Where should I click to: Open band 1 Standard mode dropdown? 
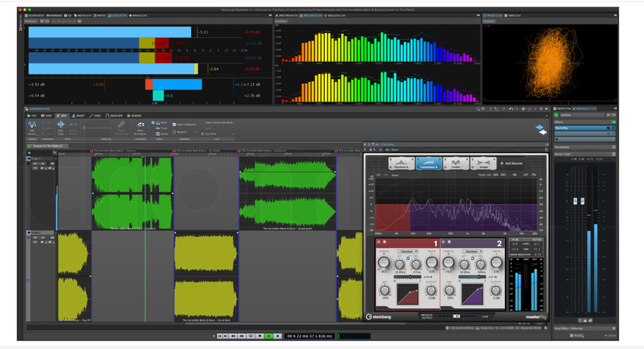click(x=408, y=251)
